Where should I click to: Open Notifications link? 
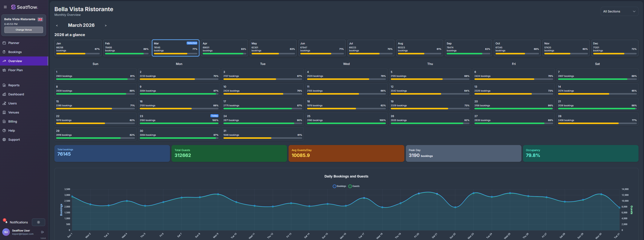point(19,222)
